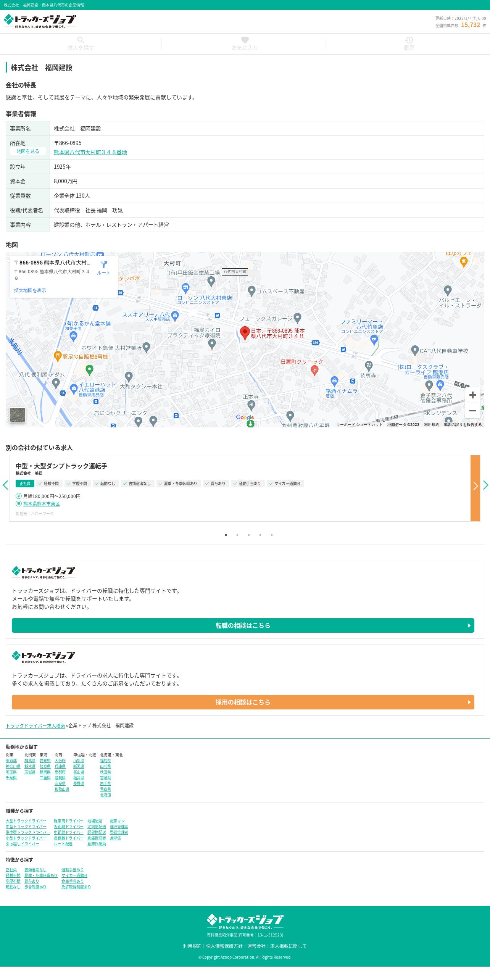The image size is (490, 980).
Task: Open the 求人を探す search tab
Action: [x=81, y=44]
